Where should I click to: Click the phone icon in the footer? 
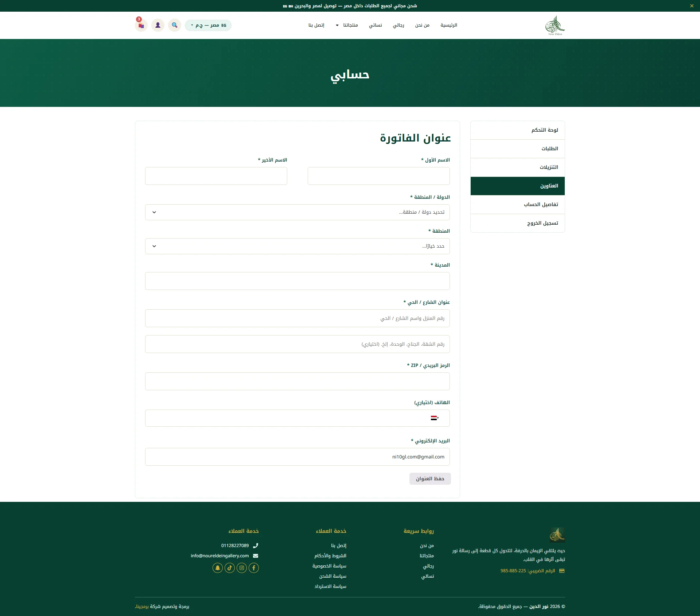pos(256,546)
